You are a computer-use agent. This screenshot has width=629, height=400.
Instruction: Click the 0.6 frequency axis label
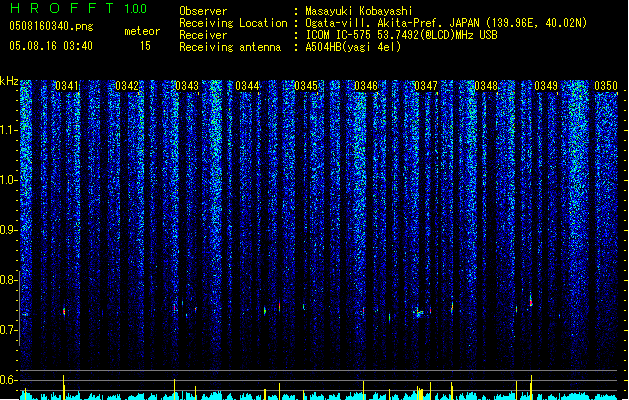pyautogui.click(x=8, y=380)
